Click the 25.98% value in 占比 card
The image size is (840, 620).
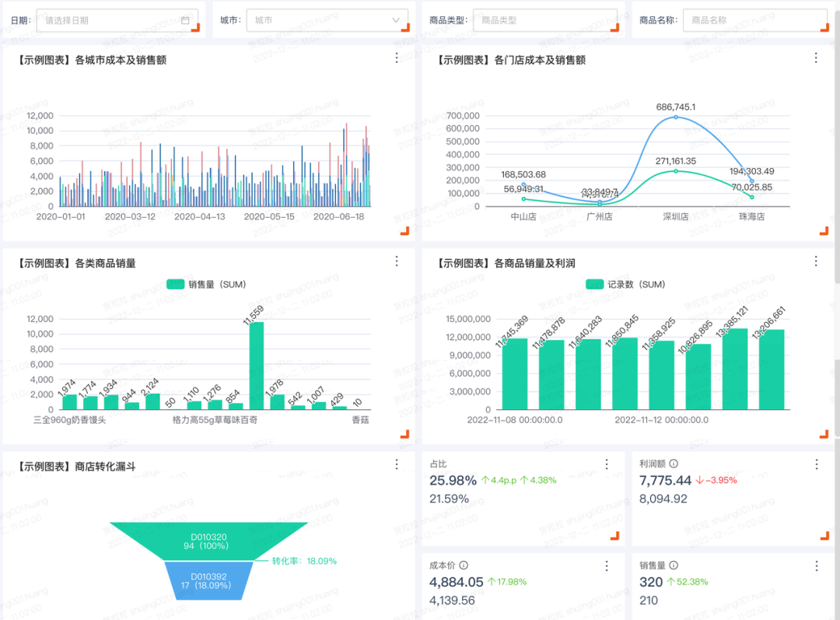click(x=453, y=481)
